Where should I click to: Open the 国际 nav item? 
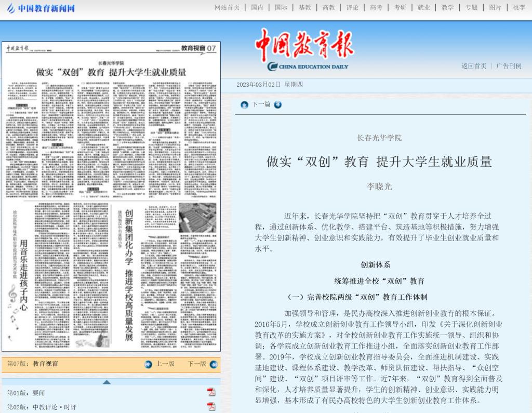[x=281, y=7]
